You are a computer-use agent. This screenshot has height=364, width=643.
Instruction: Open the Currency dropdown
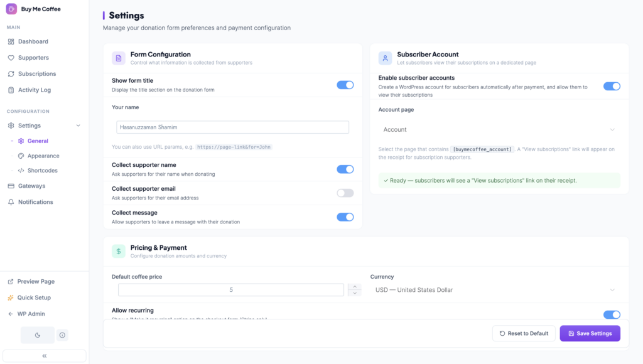coord(495,290)
